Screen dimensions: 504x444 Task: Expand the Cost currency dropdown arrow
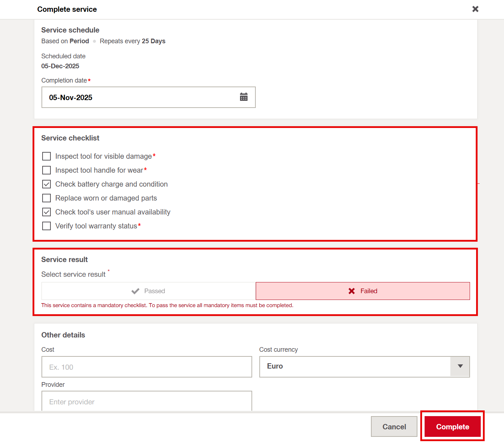[x=460, y=366]
